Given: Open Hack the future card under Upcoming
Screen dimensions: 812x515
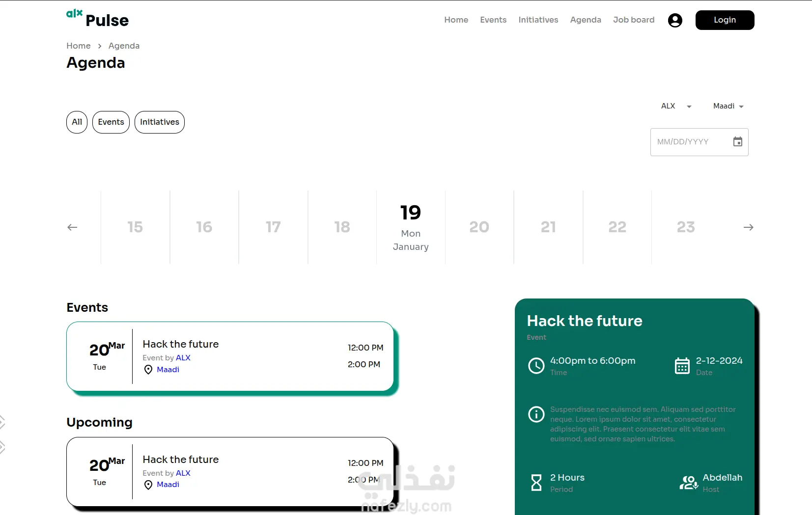Looking at the screenshot, I should (x=230, y=472).
